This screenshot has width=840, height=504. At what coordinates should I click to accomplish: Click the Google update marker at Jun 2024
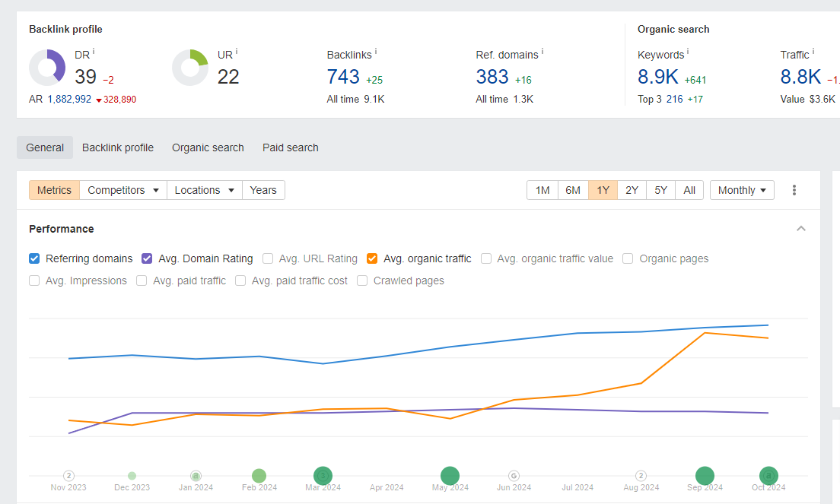point(514,476)
